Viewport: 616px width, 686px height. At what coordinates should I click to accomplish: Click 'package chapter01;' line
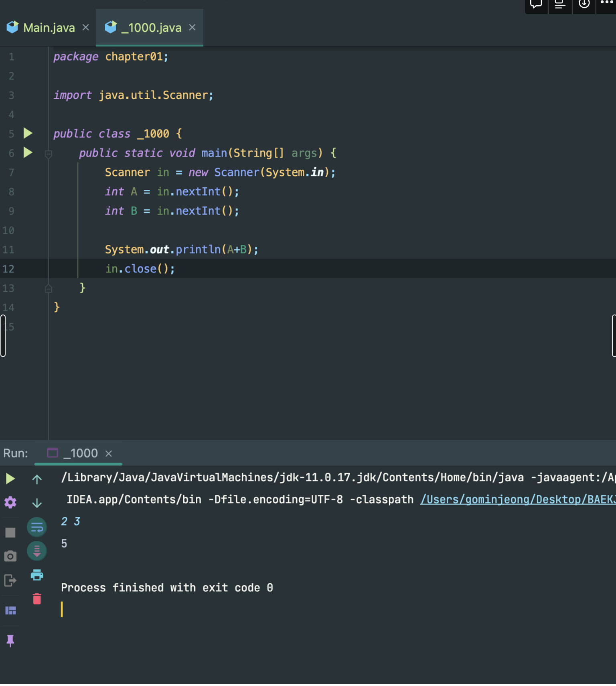point(111,57)
